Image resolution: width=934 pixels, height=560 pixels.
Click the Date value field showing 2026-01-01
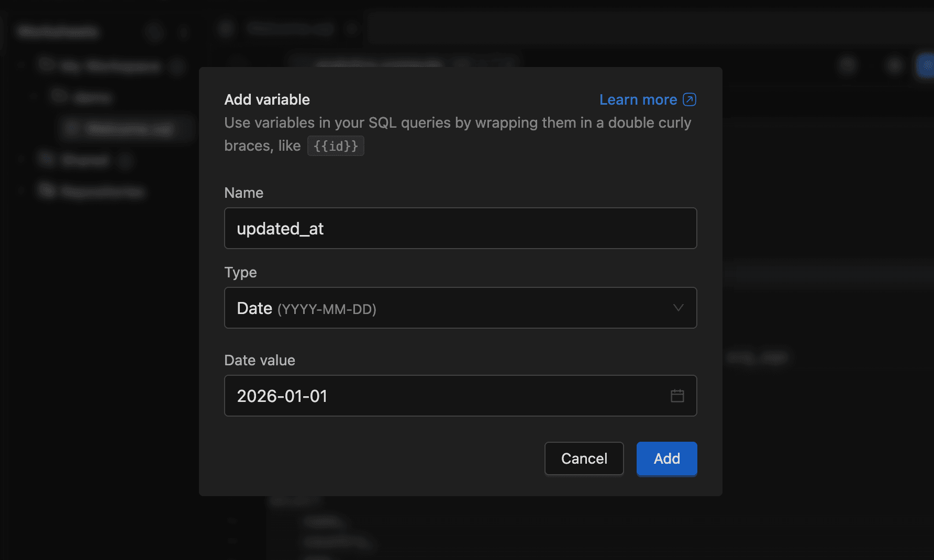pos(429,396)
